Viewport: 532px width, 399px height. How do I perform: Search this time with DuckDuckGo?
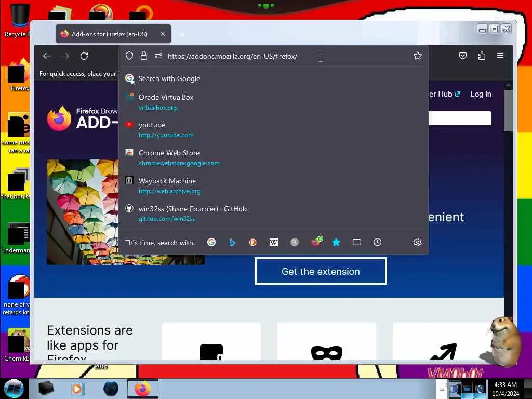pos(253,242)
